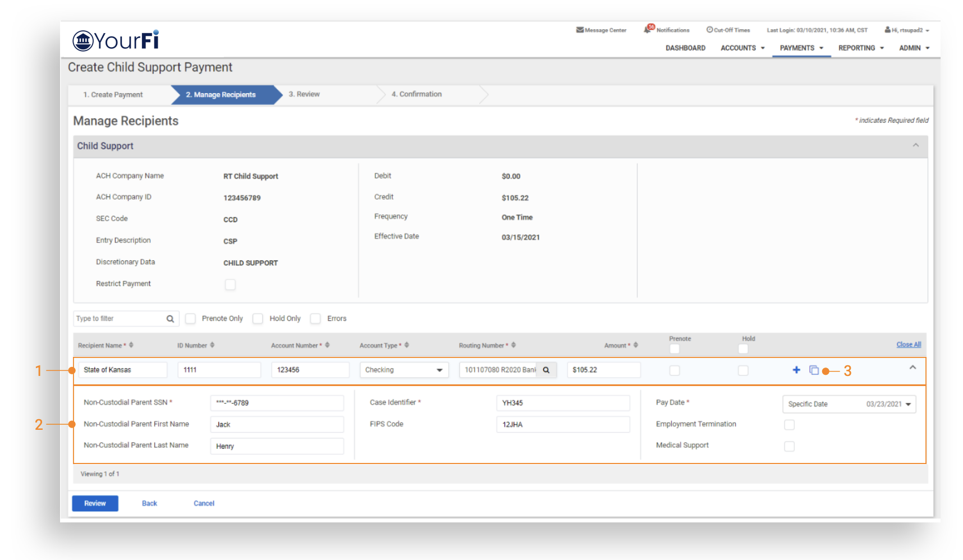Sort by Recipient Name column arrows
The image size is (963, 560).
tap(131, 345)
